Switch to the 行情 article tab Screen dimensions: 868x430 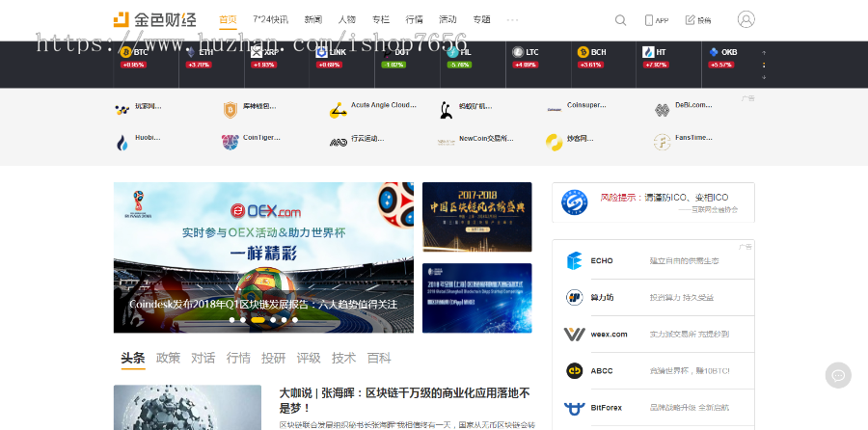pyautogui.click(x=238, y=358)
